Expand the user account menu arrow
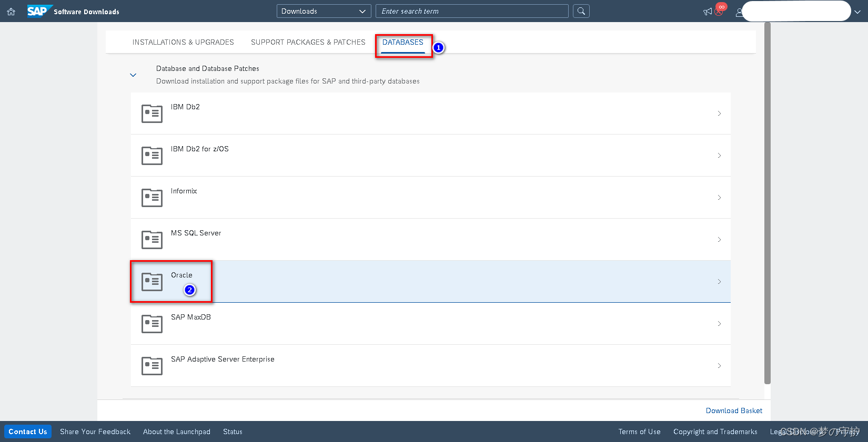The height and width of the screenshot is (442, 868). click(x=857, y=12)
